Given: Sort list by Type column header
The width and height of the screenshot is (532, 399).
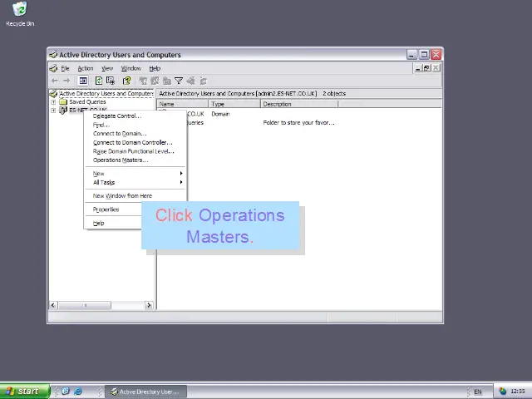Looking at the screenshot, I should (x=234, y=104).
